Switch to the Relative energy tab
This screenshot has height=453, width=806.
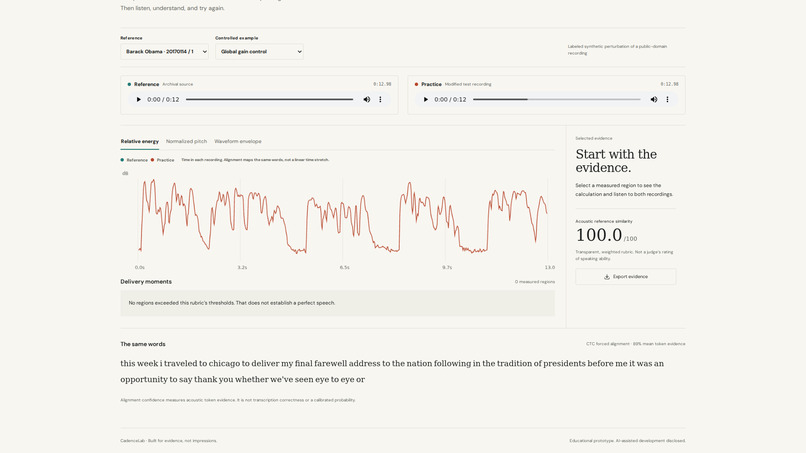[x=140, y=141]
